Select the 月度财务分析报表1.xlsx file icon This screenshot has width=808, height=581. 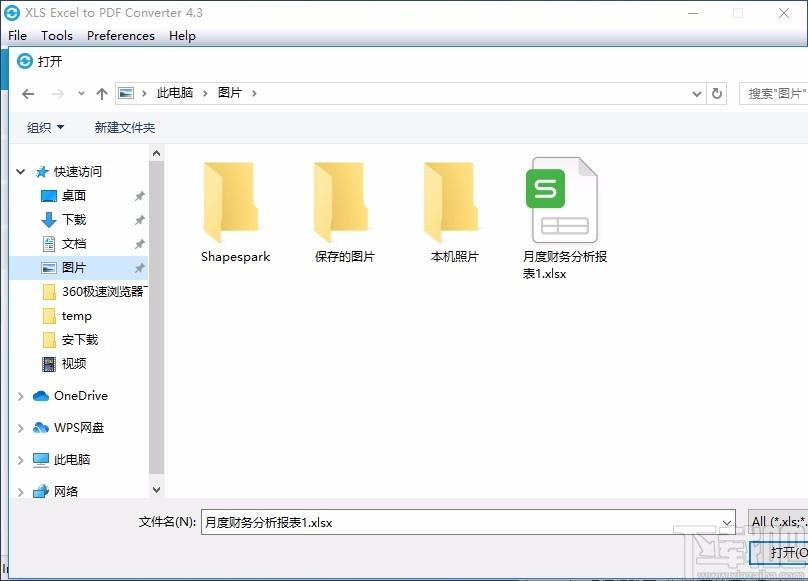tap(562, 200)
